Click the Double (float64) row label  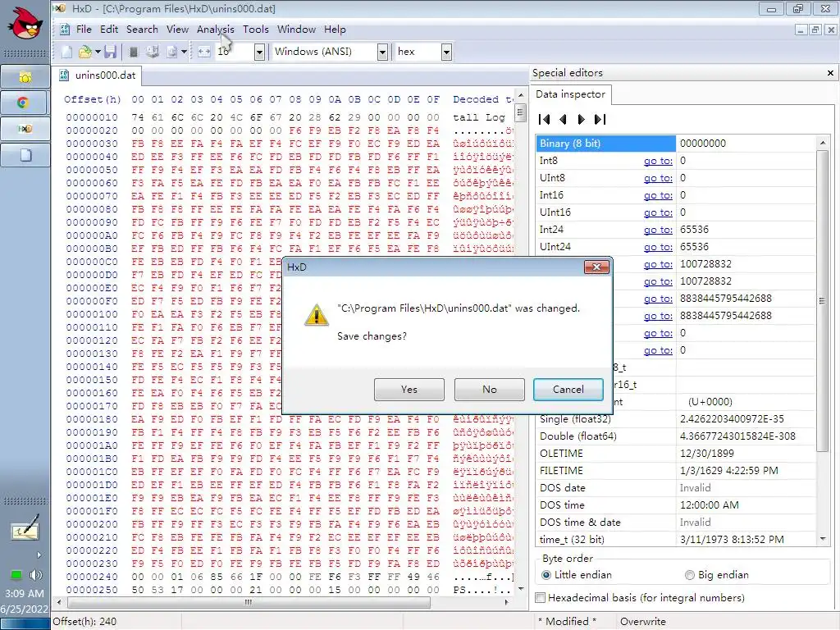point(578,436)
